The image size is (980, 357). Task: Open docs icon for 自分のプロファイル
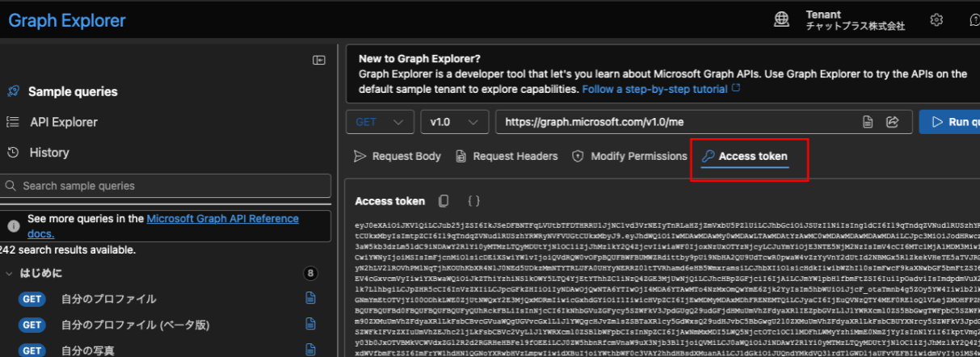click(x=310, y=299)
